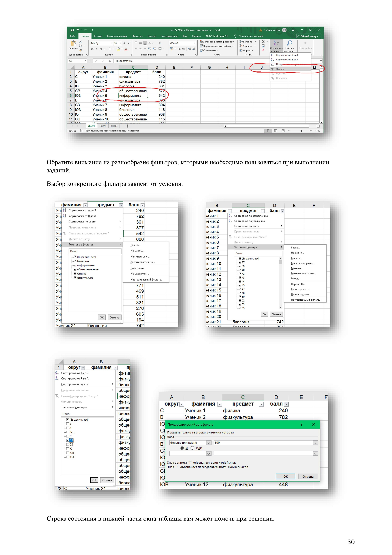Choose Фильтр in the sort dropdown menu
Screen dimensions: 392x555
(x=280, y=69)
